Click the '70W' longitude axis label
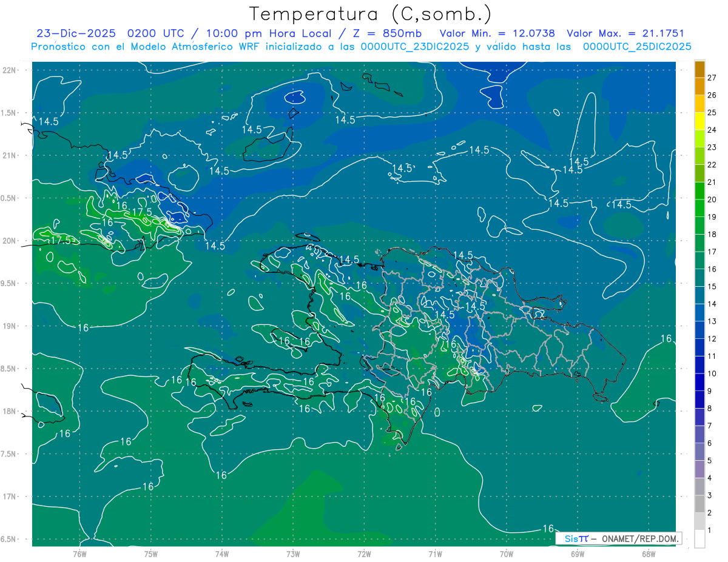The height and width of the screenshot is (562, 728). click(506, 554)
